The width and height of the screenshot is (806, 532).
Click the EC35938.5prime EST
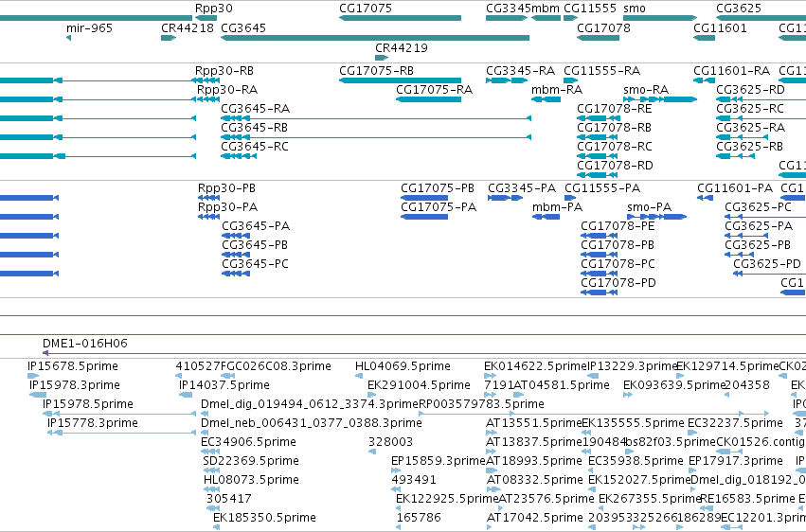(591, 470)
